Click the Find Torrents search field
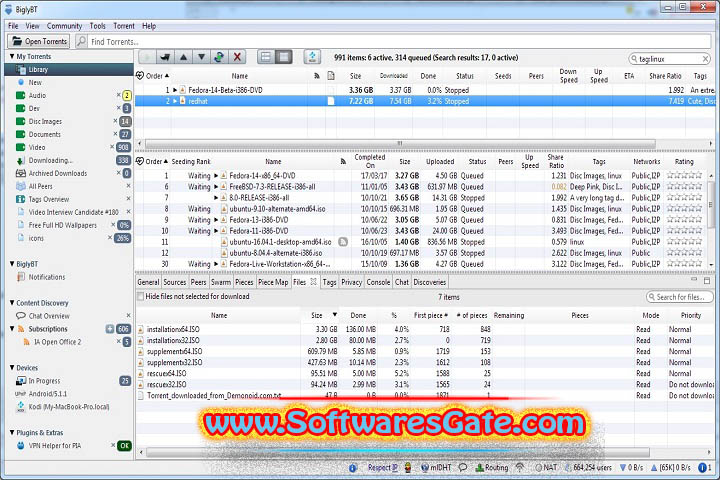 pyautogui.click(x=399, y=42)
